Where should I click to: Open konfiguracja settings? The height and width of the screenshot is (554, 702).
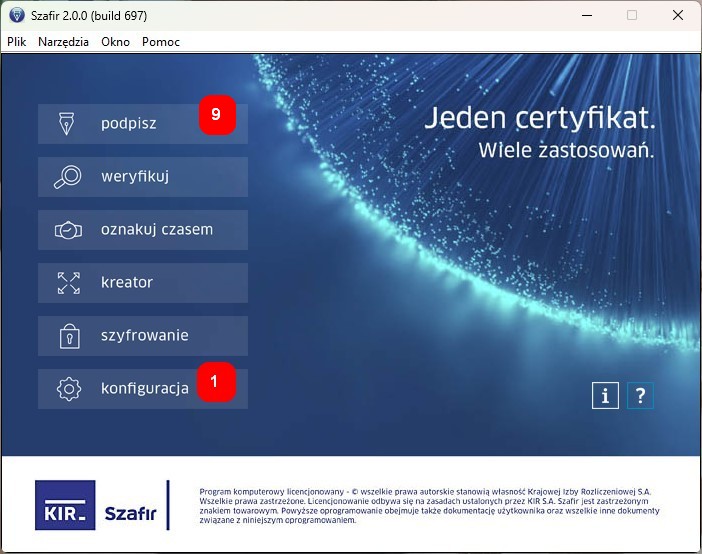click(x=143, y=389)
